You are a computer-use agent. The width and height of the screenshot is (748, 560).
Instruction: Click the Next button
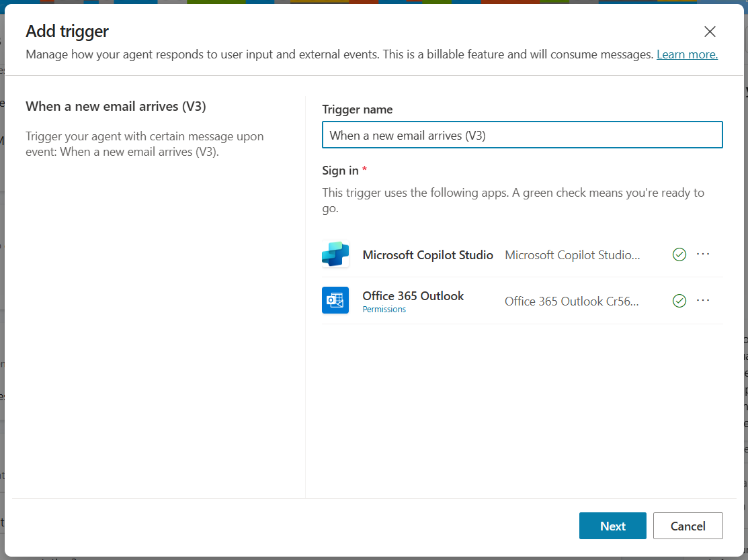click(x=612, y=526)
